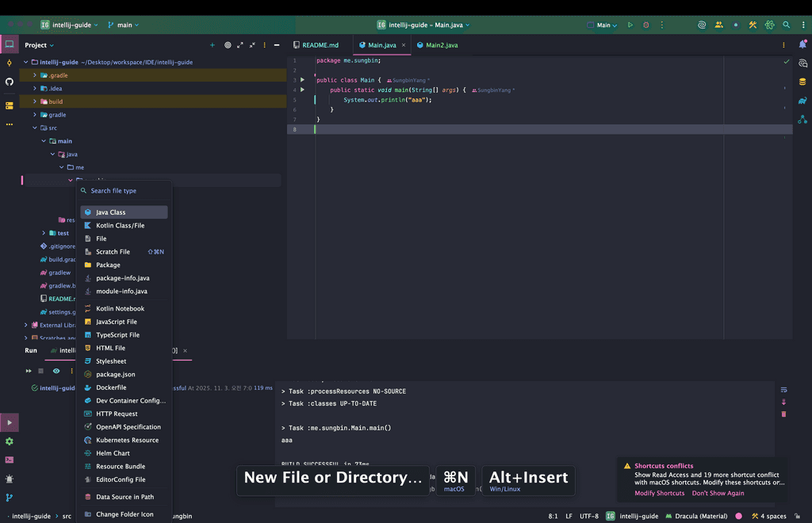The height and width of the screenshot is (523, 812).
Task: Switch to the Main2.java editor tab
Action: (442, 45)
